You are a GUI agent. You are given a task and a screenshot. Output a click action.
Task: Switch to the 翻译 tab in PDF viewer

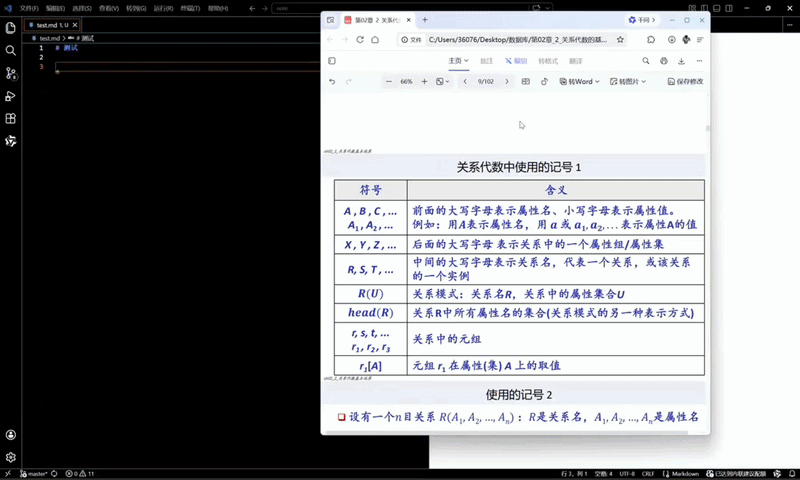[x=576, y=61]
